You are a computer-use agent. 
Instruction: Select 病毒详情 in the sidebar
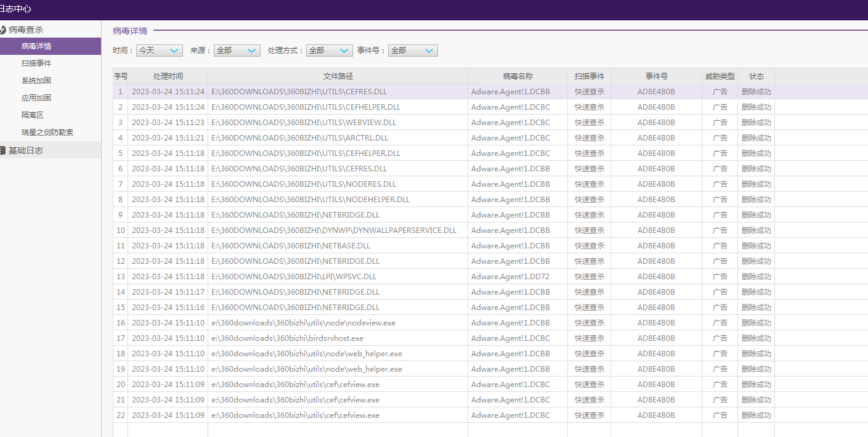pos(51,46)
